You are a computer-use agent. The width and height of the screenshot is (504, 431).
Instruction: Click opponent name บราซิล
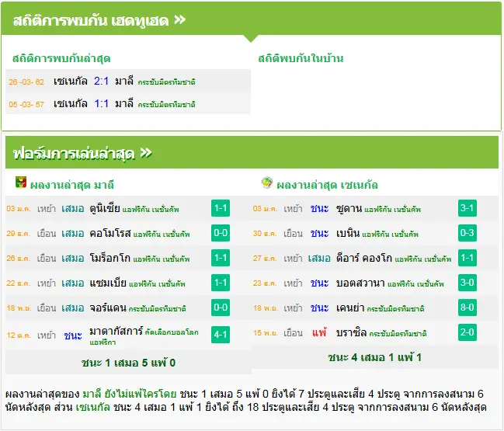pos(351,332)
